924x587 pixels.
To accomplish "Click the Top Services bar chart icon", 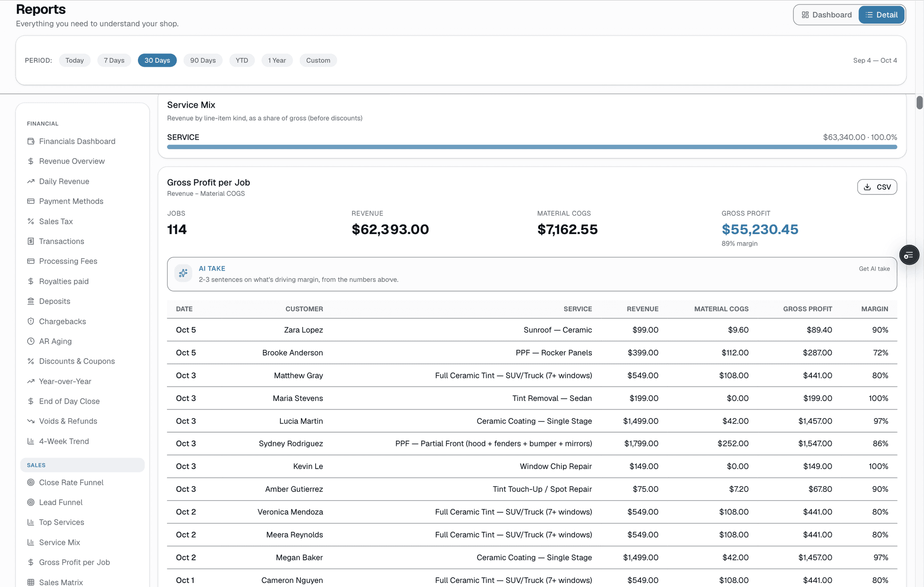I will pos(31,522).
